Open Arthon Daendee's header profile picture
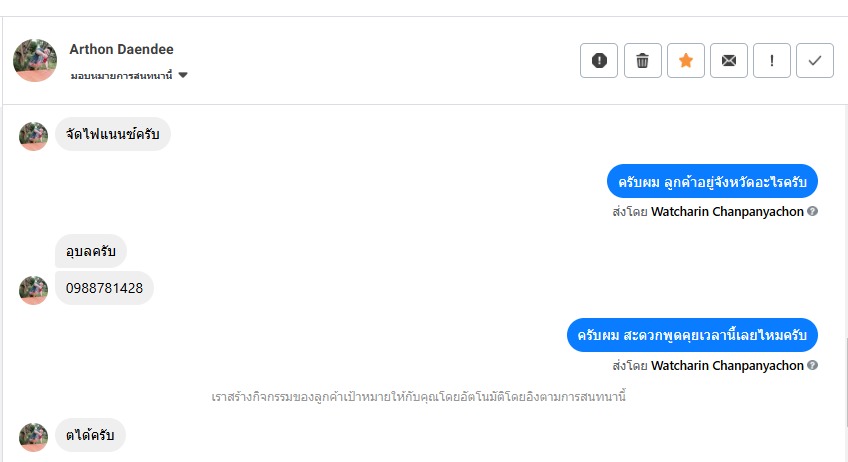Viewport: 848px width, 462px height. click(x=35, y=61)
